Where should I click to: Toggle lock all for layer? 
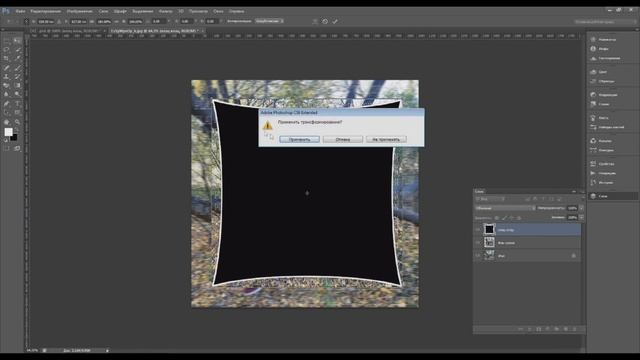(519, 218)
